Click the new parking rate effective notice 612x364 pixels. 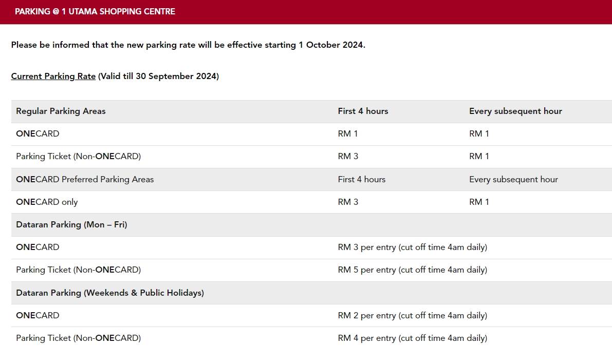point(188,45)
